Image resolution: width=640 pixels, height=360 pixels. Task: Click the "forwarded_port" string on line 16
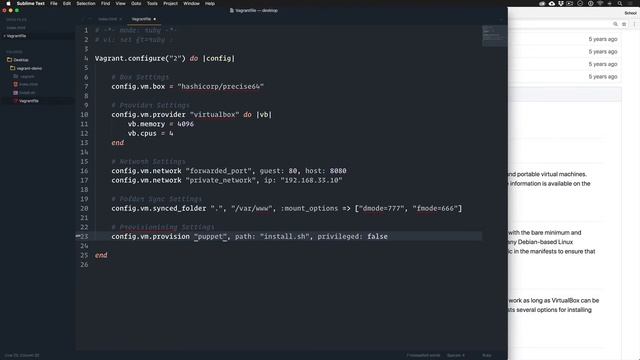pyautogui.click(x=220, y=171)
